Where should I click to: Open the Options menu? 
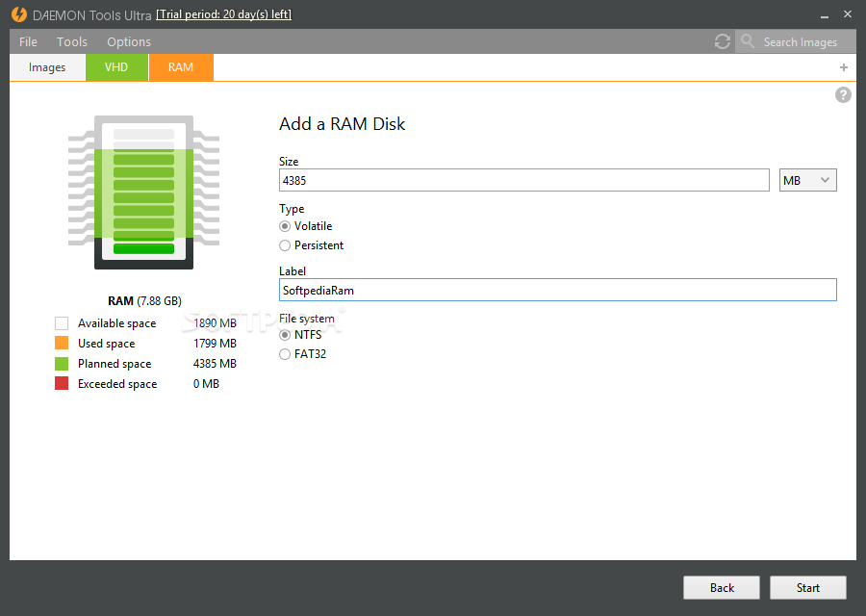coord(129,42)
